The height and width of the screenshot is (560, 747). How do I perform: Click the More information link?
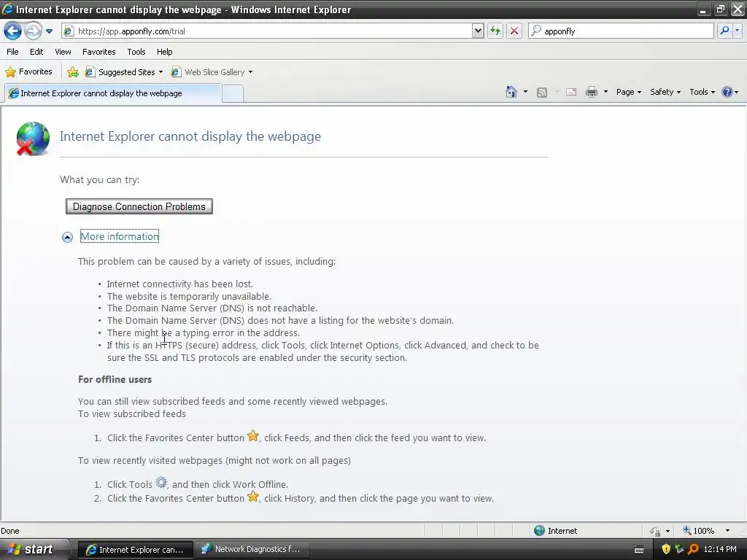pos(120,237)
